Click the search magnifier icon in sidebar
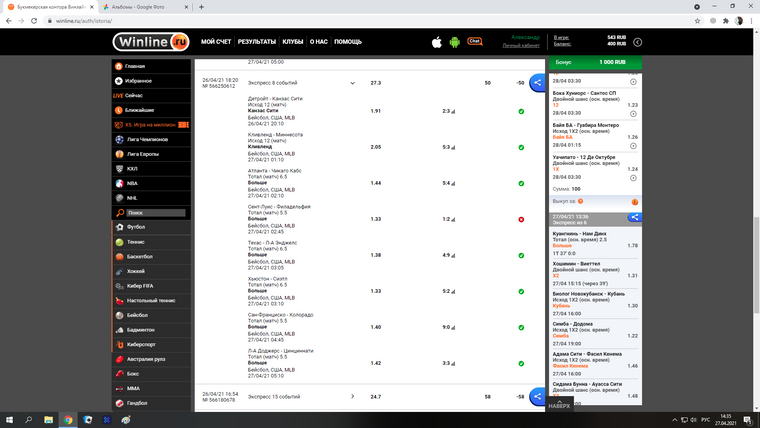Screen dimensions: 760x428 point(120,212)
